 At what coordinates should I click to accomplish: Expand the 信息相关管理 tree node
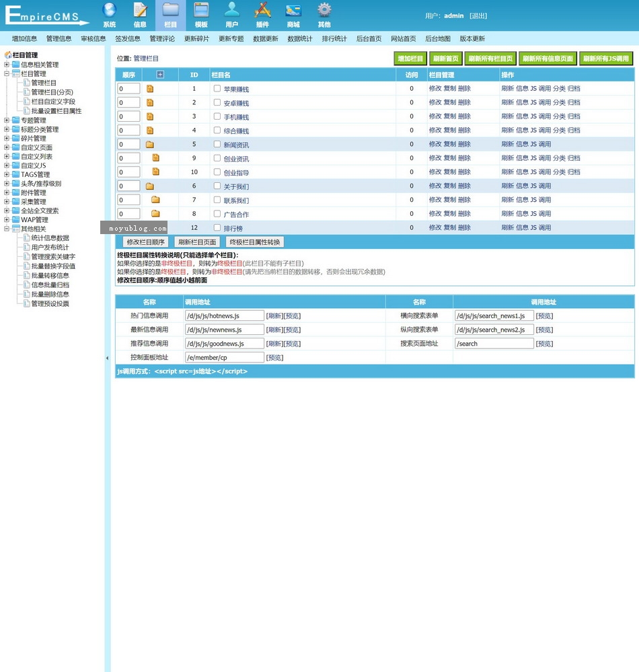point(7,65)
